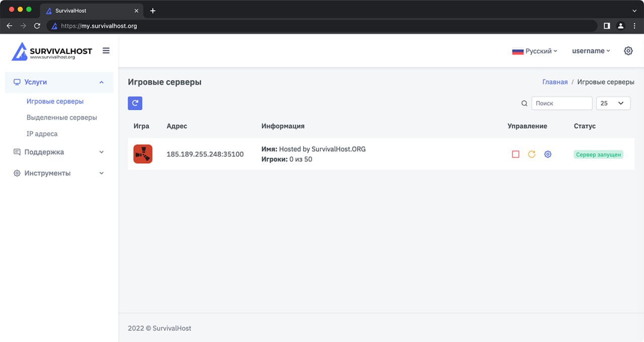The height and width of the screenshot is (342, 644).
Task: Open server settings via blue gear icon
Action: [x=548, y=154]
